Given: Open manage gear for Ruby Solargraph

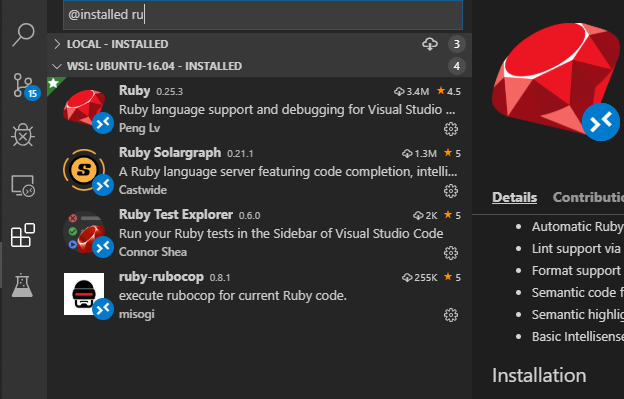Looking at the screenshot, I should (451, 191).
